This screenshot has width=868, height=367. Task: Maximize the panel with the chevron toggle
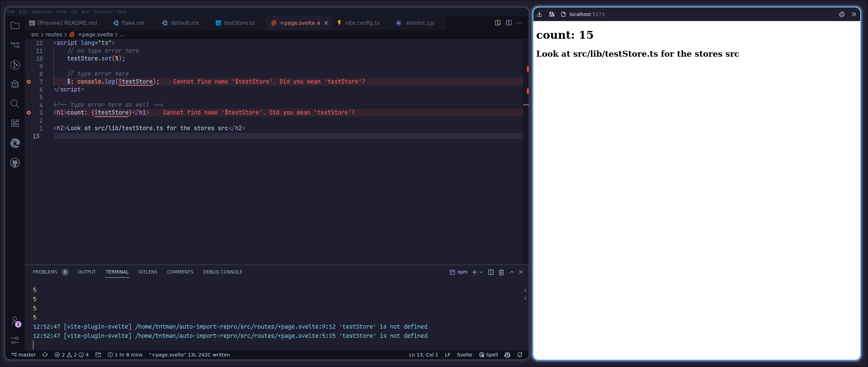tap(512, 272)
